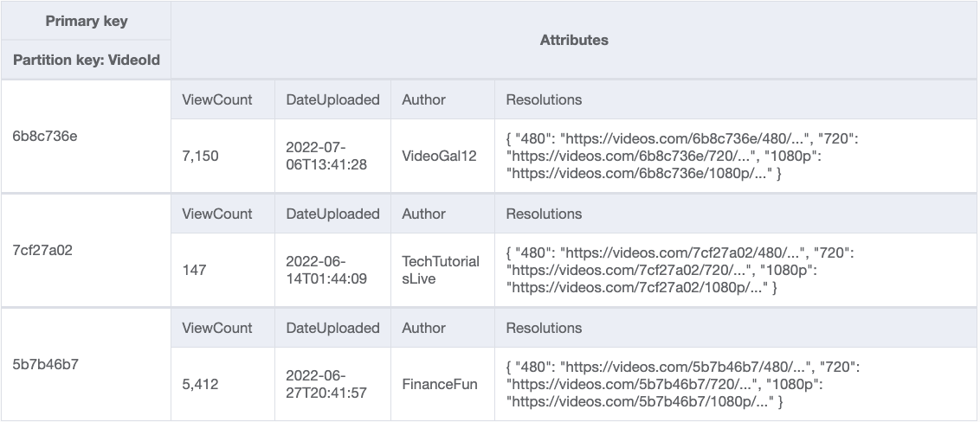Select the upload date 2022-06-27T20:41:57

coord(327,384)
